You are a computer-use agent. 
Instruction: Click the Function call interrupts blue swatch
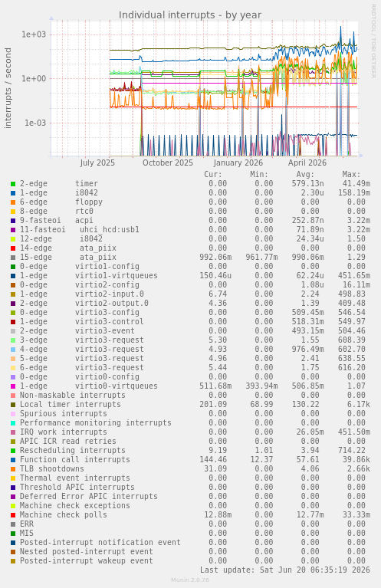point(13,460)
